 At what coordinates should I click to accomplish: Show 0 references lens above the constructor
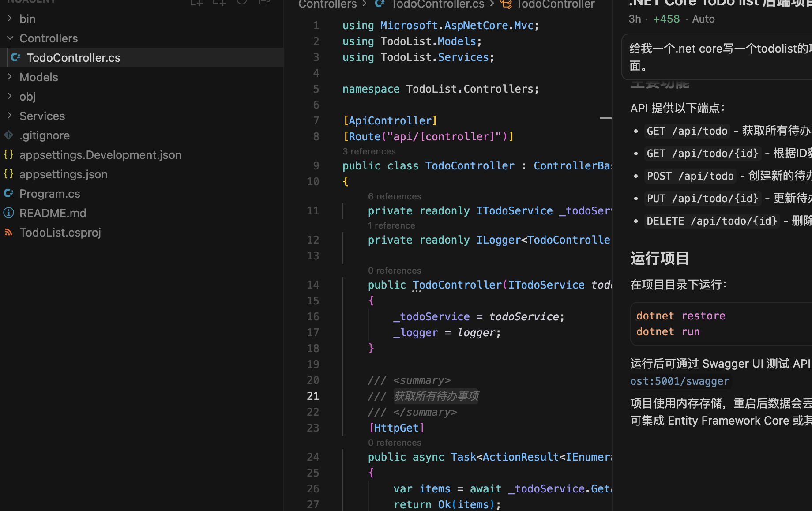point(395,271)
